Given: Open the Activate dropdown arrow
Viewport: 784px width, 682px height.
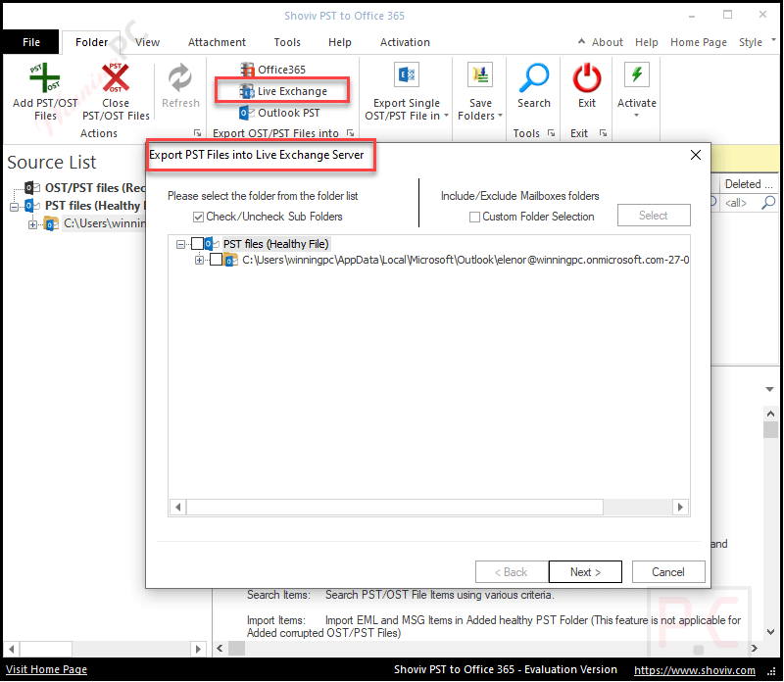Looking at the screenshot, I should pos(636,116).
